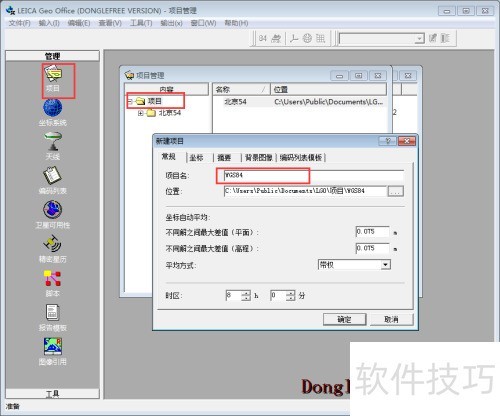This screenshot has width=500, height=416.
Task: Open the 文件(F) menu
Action: pos(19,23)
